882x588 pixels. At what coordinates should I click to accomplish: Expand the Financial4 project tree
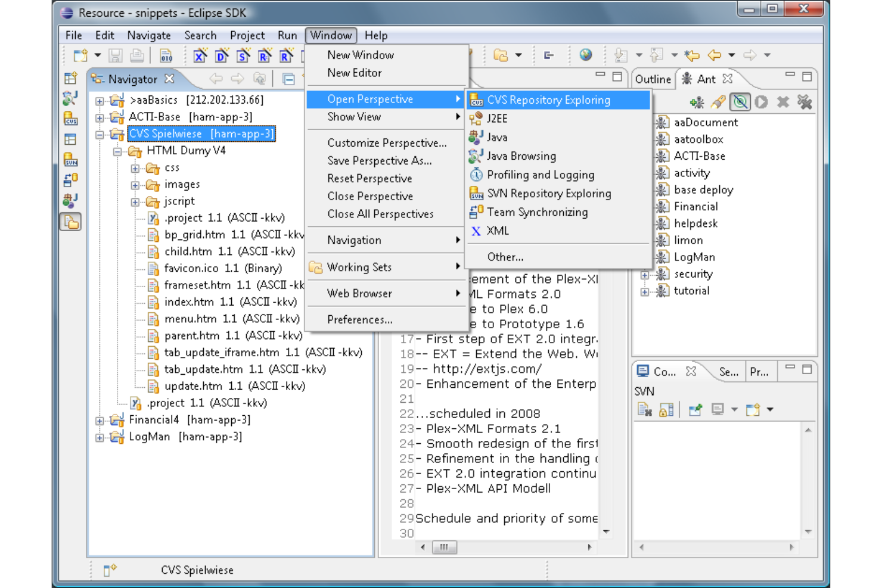click(99, 420)
